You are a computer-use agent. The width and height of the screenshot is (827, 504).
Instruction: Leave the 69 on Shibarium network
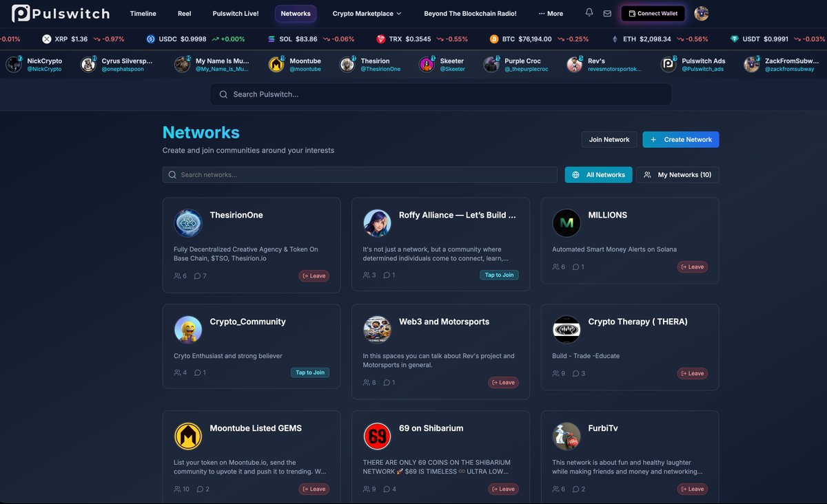pyautogui.click(x=503, y=489)
